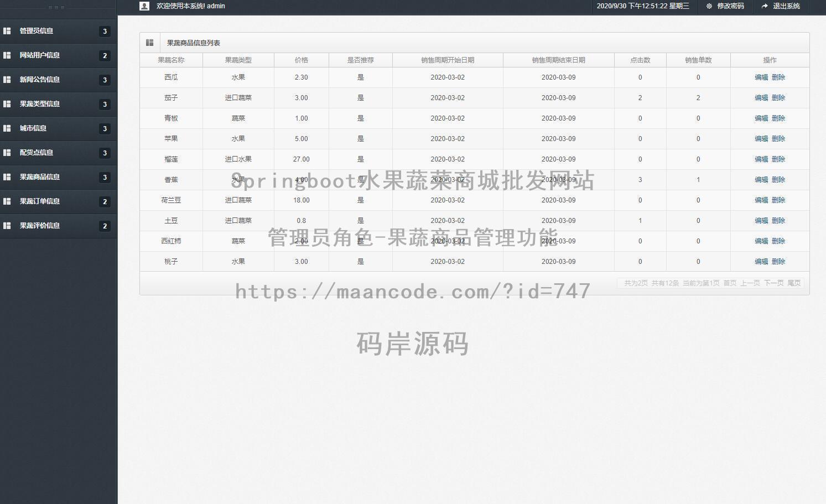Viewport: 826px width, 504px height.
Task: Edit the 荷兰豆 row
Action: [x=761, y=200]
